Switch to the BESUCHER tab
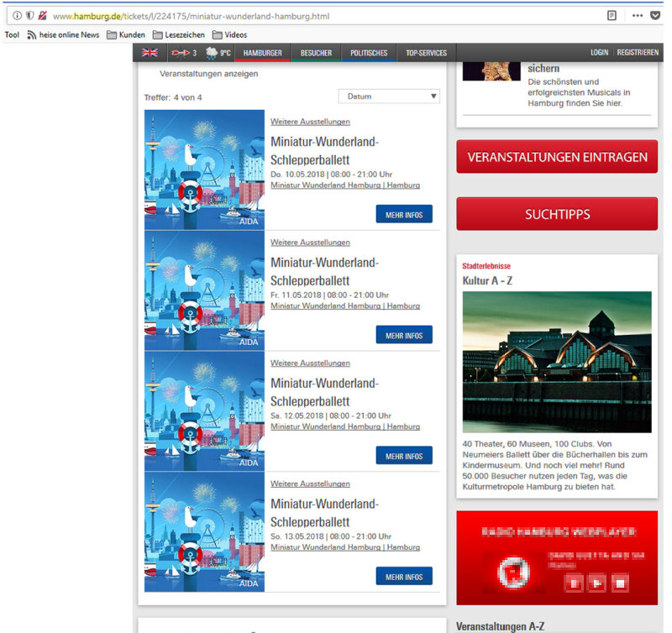 (x=316, y=53)
